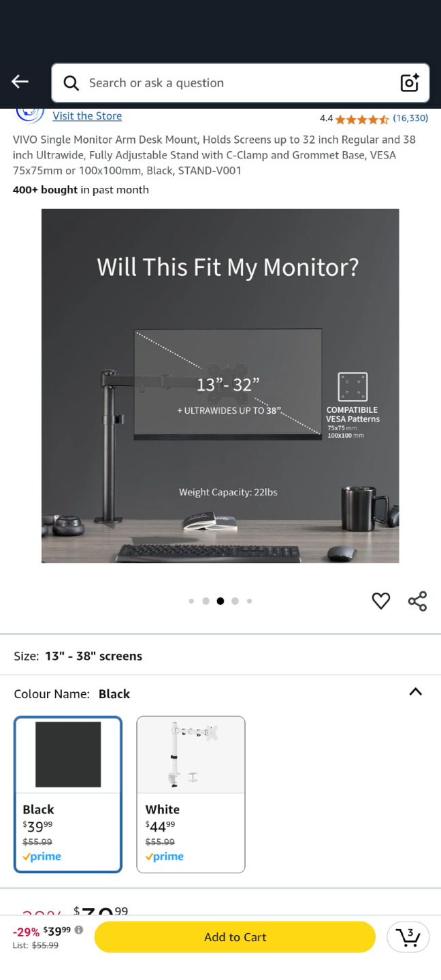Add item to wishlist with heart icon
The image size is (441, 980).
(381, 601)
